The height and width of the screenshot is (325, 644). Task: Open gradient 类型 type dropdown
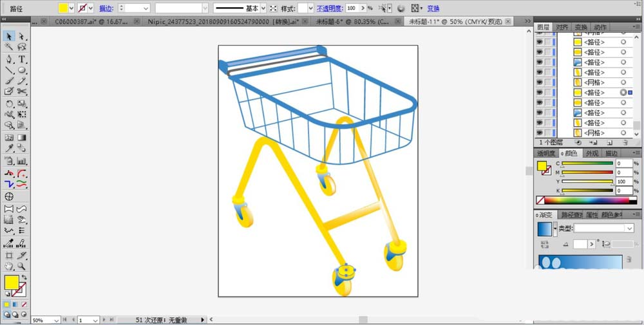point(630,228)
